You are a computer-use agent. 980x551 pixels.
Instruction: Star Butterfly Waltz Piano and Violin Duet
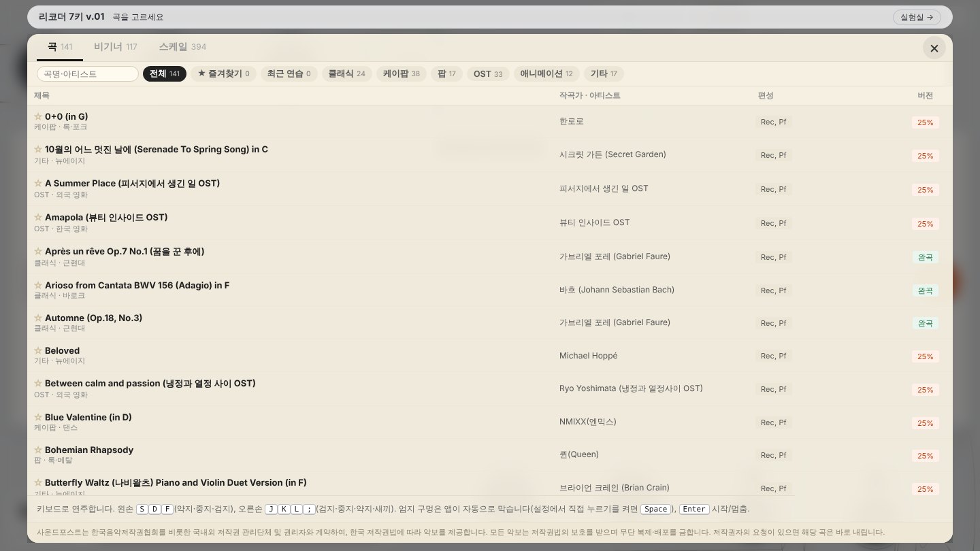38,482
